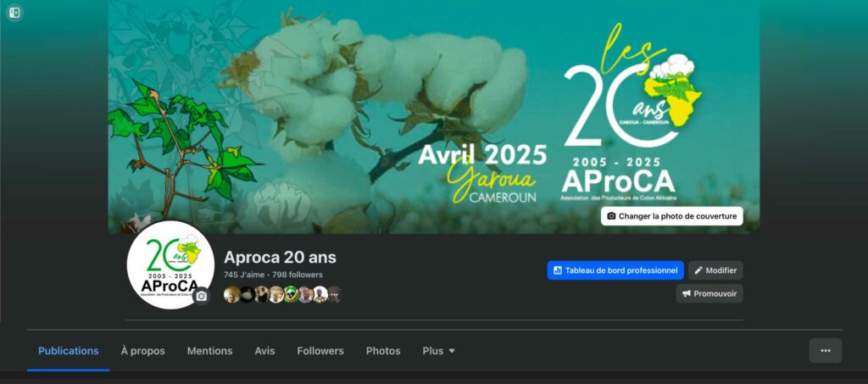Switch to the À propos tab
Screen dimensions: 868x384
(142, 351)
